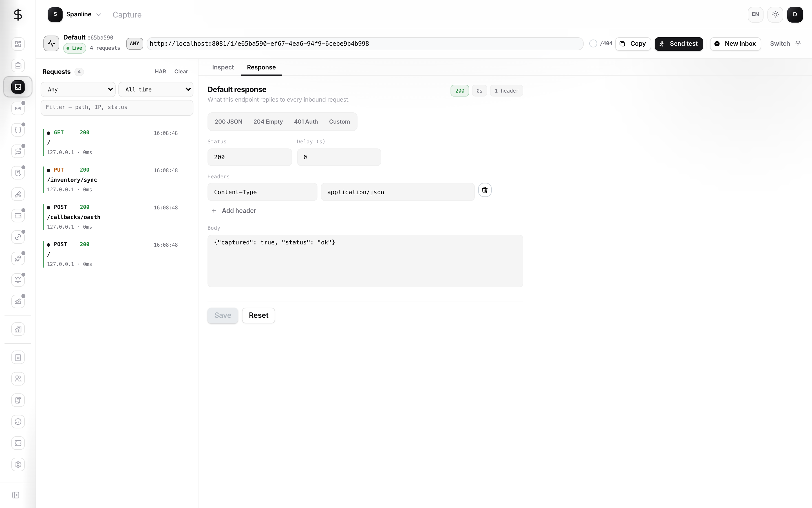The width and height of the screenshot is (812, 508).
Task: Click the green Live status badge
Action: coord(74,48)
